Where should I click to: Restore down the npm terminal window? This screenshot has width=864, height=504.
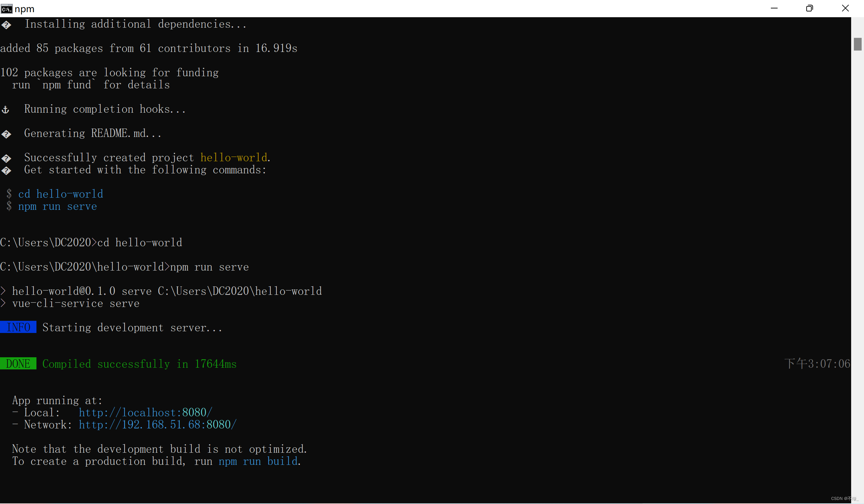coord(809,8)
